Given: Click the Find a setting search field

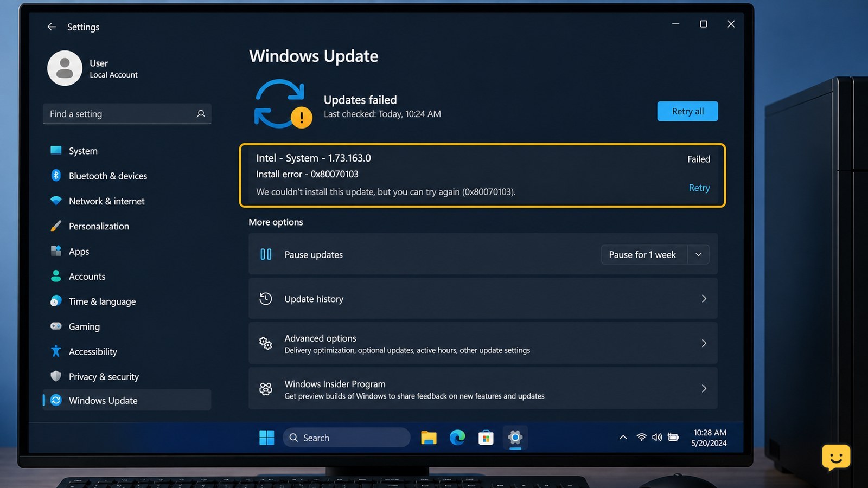Looking at the screenshot, I should point(127,114).
